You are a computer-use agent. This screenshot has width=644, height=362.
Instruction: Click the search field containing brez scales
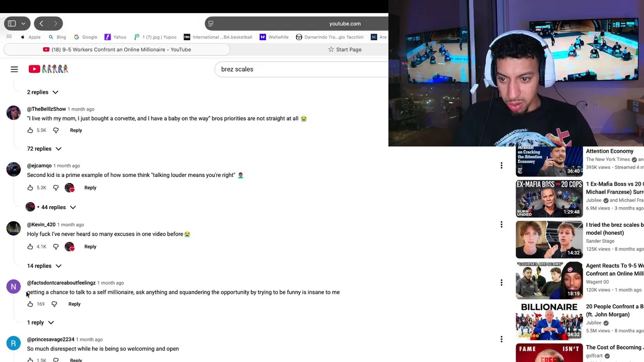coord(302,69)
